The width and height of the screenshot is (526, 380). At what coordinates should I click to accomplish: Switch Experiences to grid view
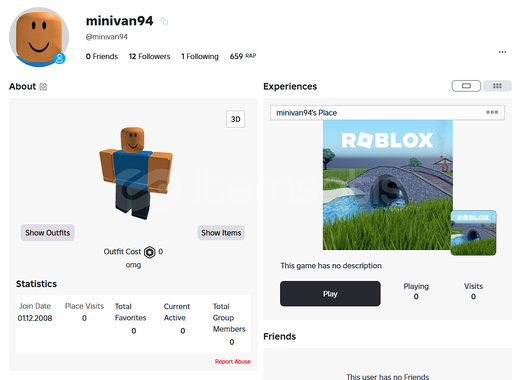pyautogui.click(x=497, y=86)
